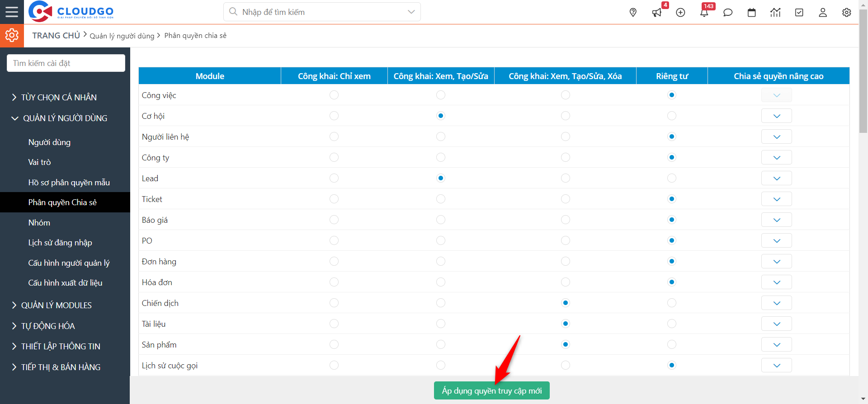Viewport: 868px width, 404px height.
Task: Open the location pin icon
Action: [633, 12]
